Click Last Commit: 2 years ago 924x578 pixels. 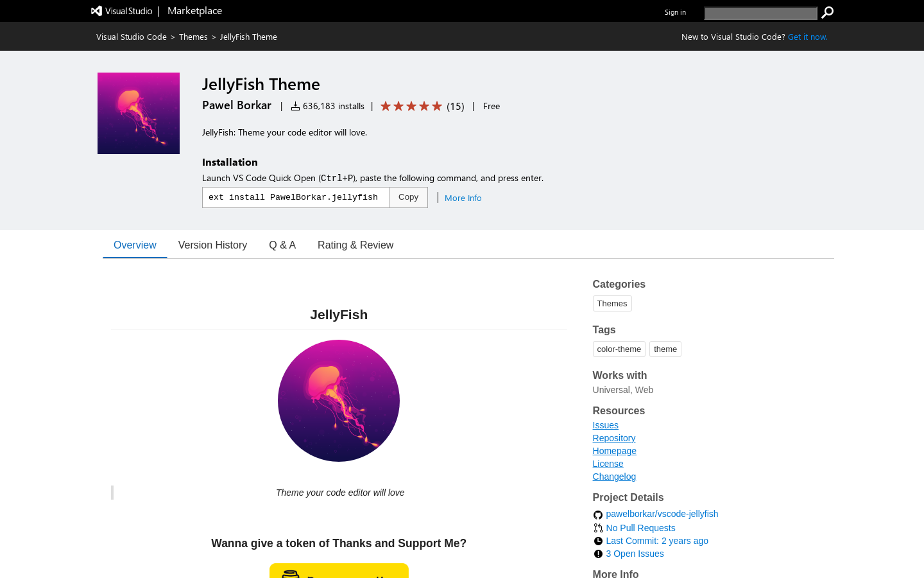[x=657, y=541]
